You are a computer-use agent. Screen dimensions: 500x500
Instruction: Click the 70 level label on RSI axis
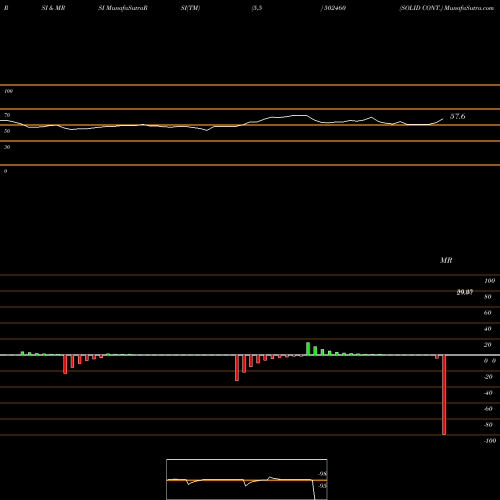[7, 115]
